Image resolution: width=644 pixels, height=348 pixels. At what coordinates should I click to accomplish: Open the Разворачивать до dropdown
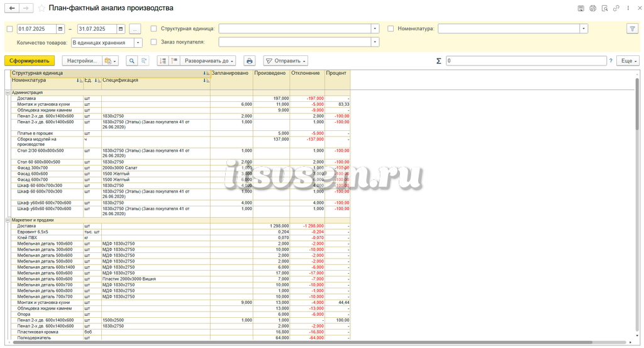209,61
